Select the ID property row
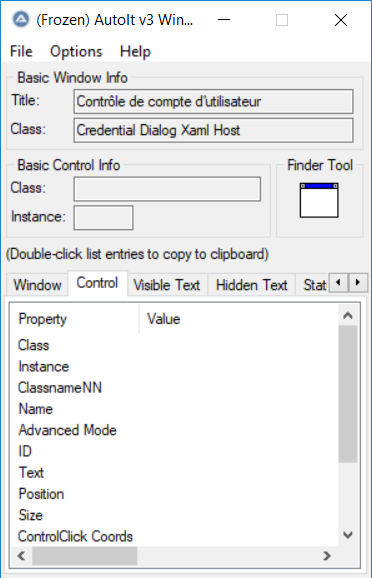This screenshot has width=372, height=578. tap(174, 452)
